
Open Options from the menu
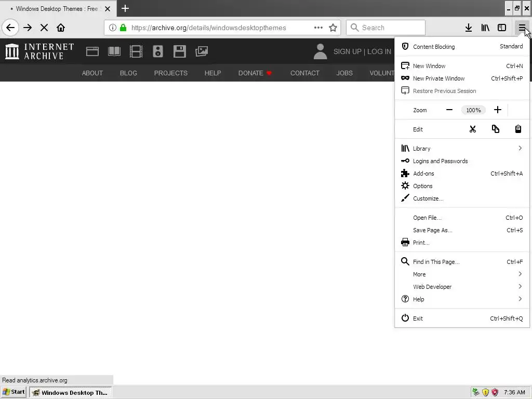462,186
